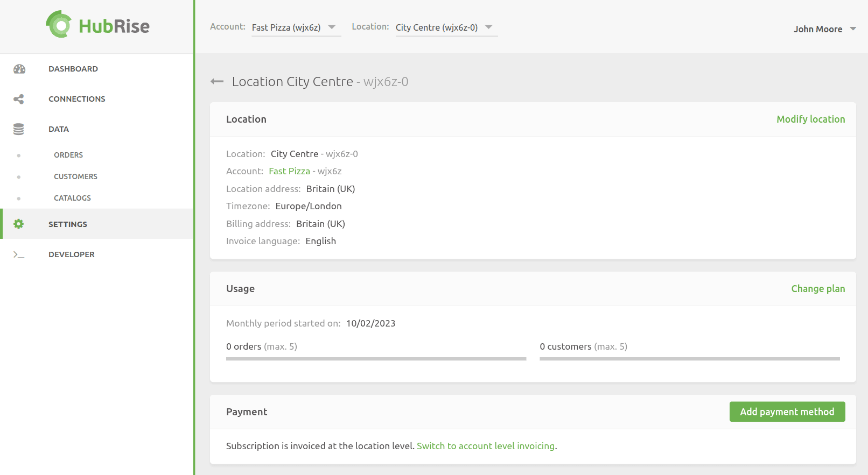Image resolution: width=868 pixels, height=475 pixels.
Task: Click the Settings gear icon
Action: pos(19,224)
